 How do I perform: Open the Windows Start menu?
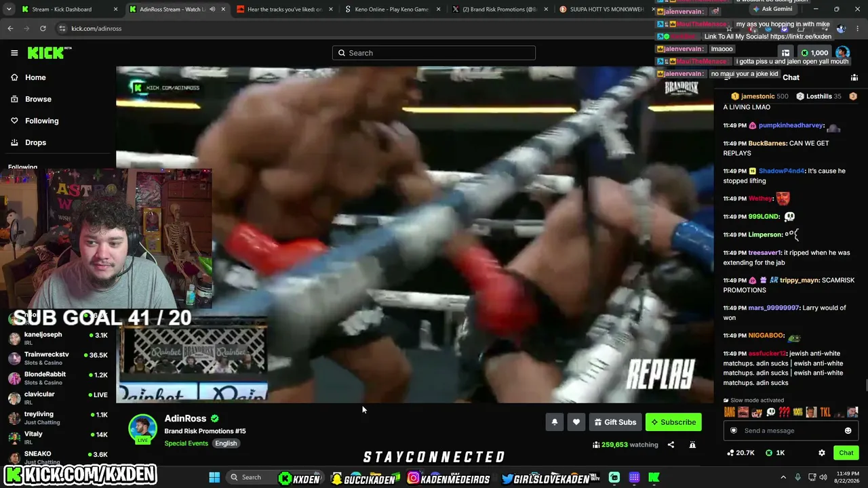214,477
